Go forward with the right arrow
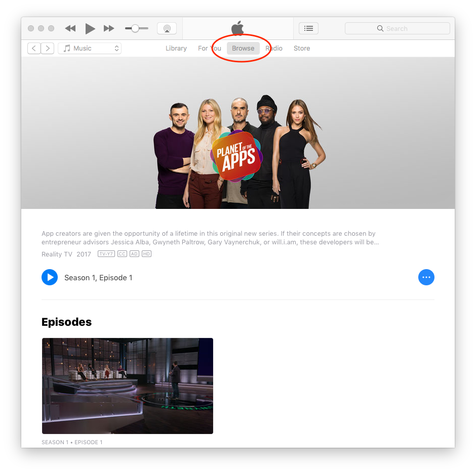Screen dimensions: 476x473 (x=48, y=48)
